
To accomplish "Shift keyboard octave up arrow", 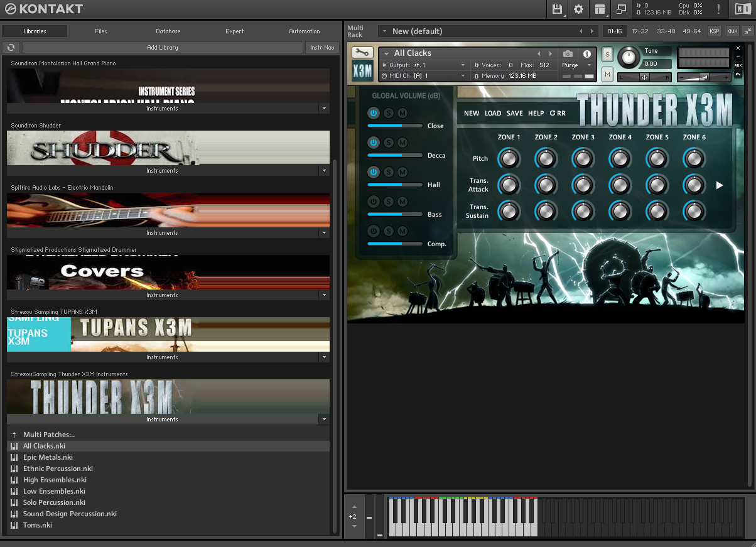I will pos(354,506).
